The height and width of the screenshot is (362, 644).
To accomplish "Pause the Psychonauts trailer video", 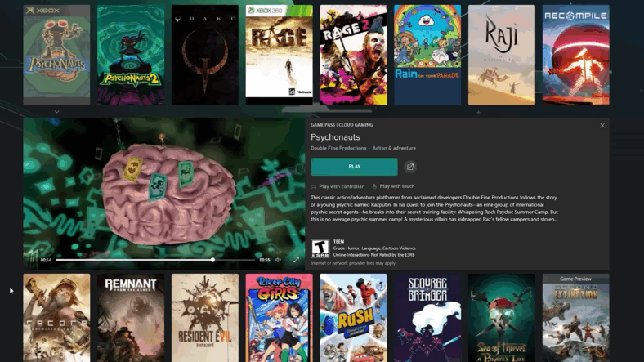I will coord(32,260).
